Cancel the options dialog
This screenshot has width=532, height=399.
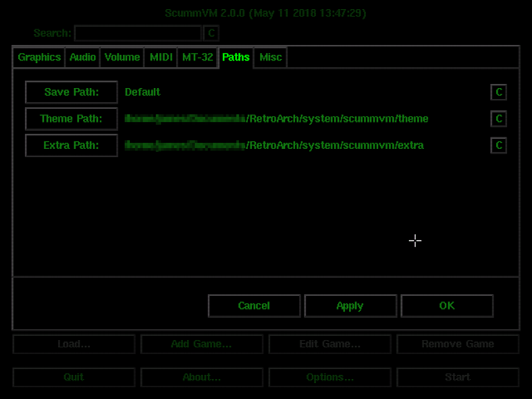(254, 305)
